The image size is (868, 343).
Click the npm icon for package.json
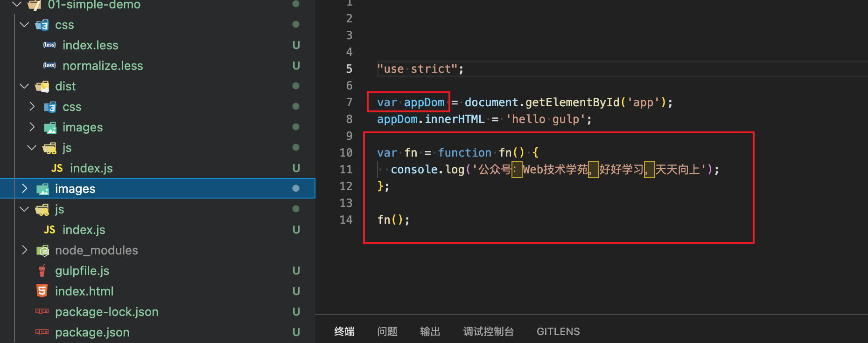click(42, 332)
